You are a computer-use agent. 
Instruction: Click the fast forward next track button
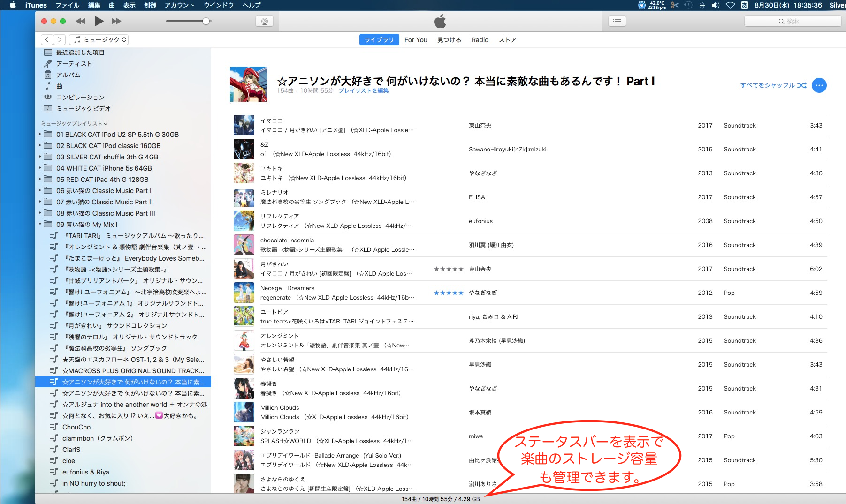(116, 21)
